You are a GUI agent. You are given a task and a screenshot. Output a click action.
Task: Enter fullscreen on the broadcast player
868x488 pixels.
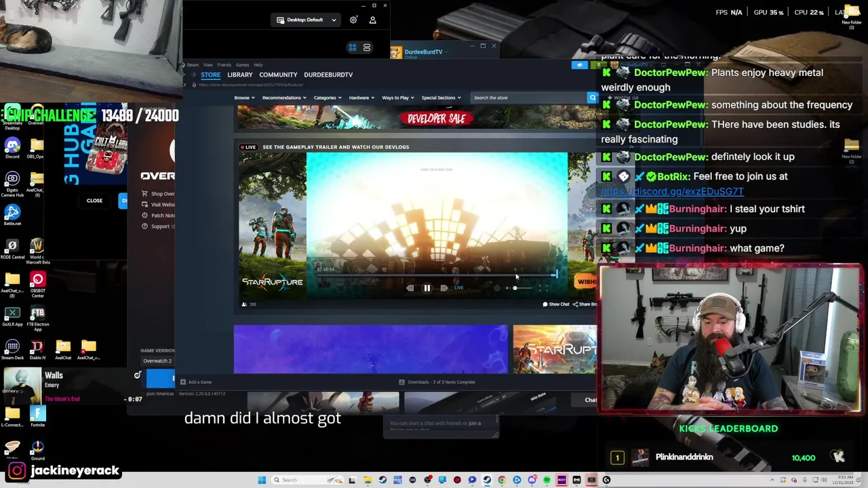click(x=542, y=288)
